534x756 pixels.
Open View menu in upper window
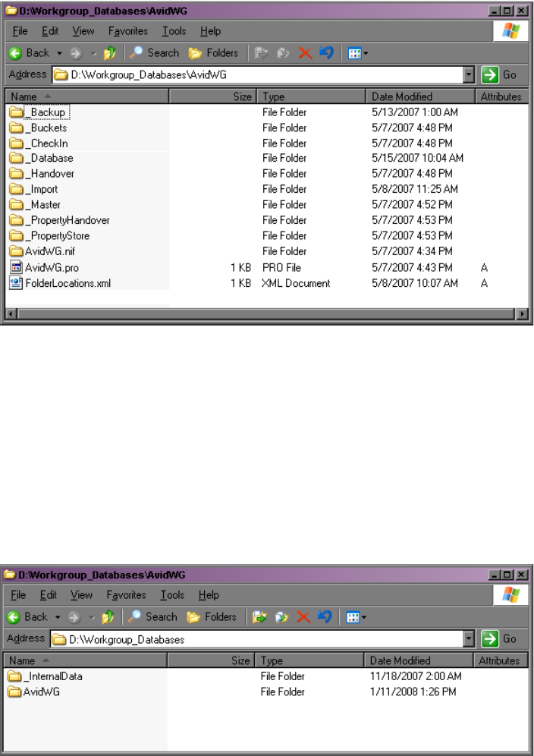click(83, 31)
